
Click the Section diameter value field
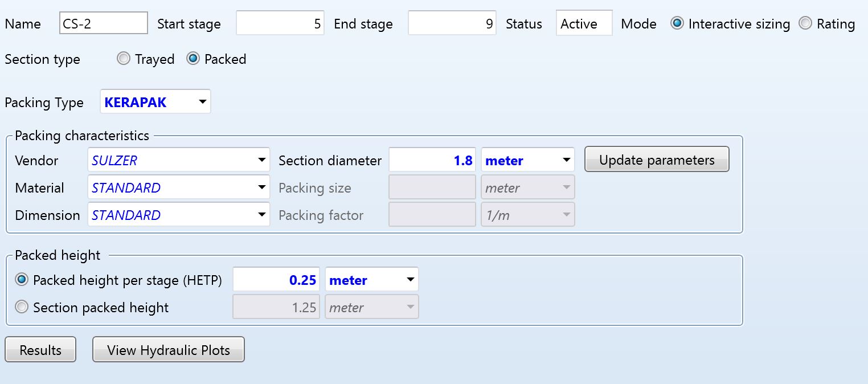432,160
